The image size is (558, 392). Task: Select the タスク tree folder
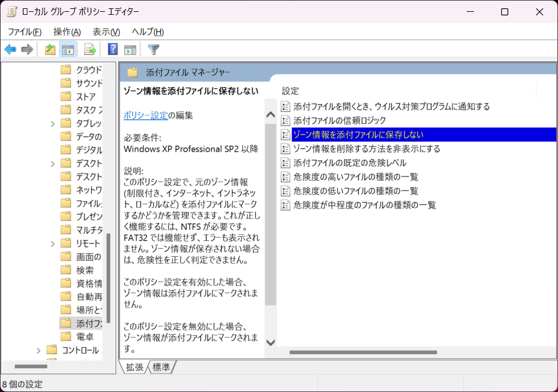pyautogui.click(x=89, y=110)
